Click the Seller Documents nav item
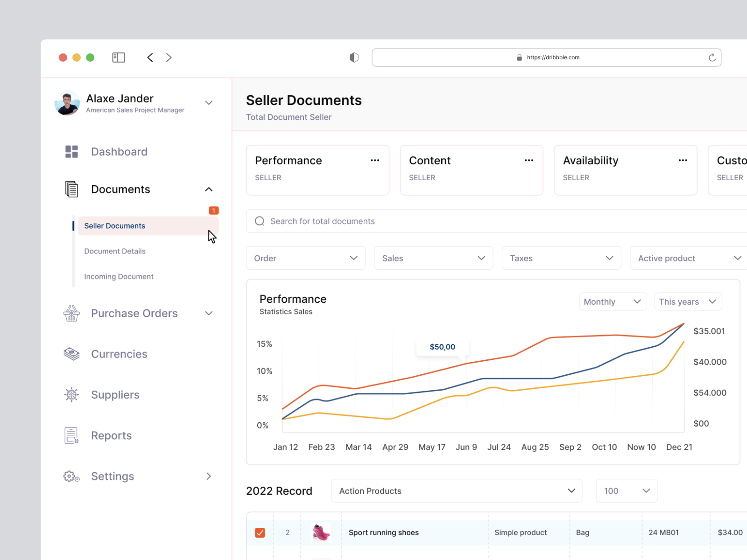The height and width of the screenshot is (560, 747). tap(114, 225)
